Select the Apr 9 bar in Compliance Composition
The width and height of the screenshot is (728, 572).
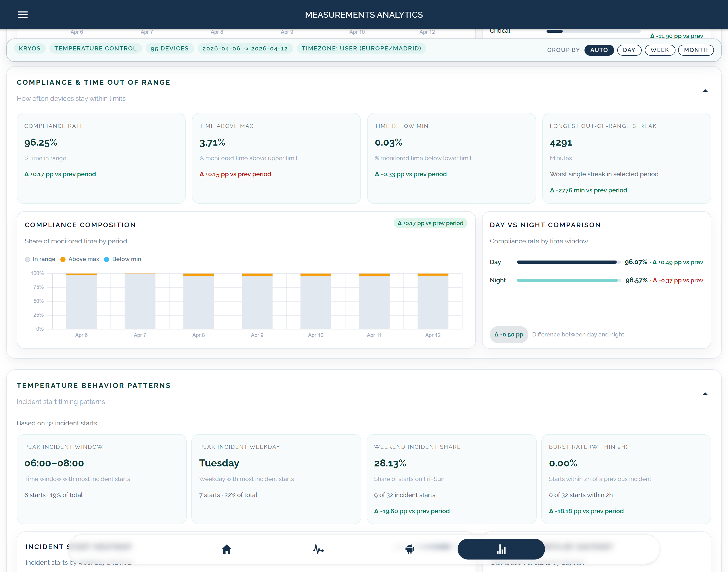257,301
